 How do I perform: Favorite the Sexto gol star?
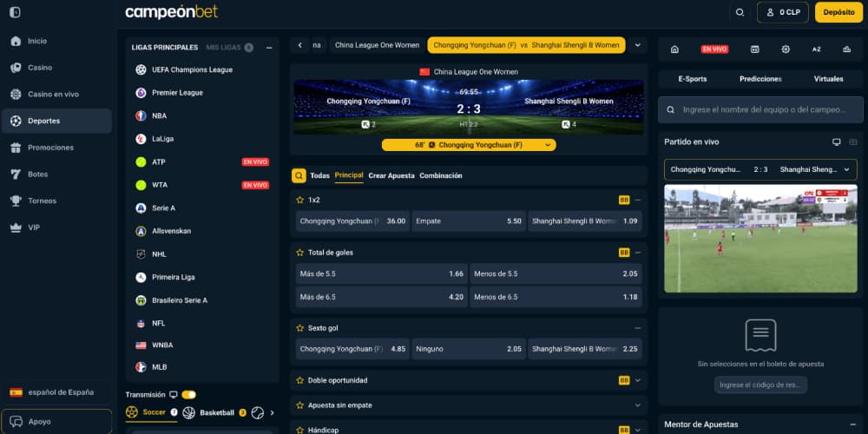click(300, 328)
